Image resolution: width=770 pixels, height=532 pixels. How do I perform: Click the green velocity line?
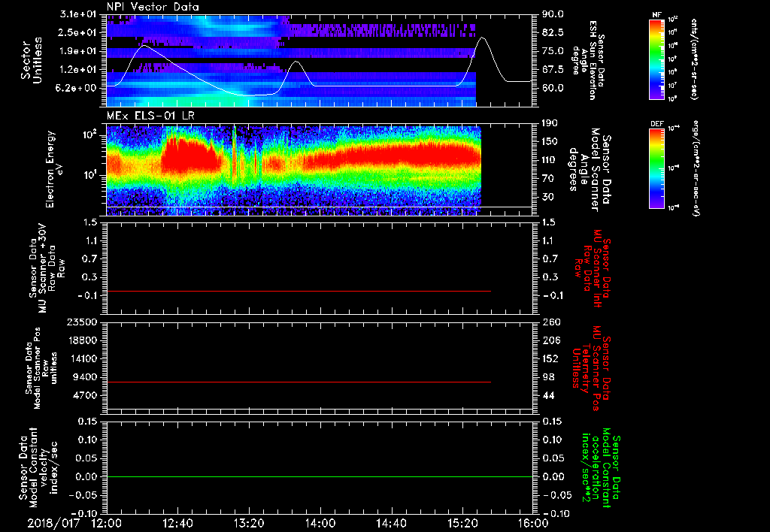click(x=320, y=476)
